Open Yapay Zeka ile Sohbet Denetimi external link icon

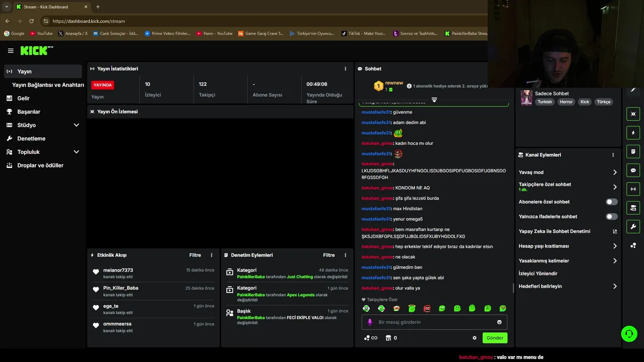pos(615,231)
